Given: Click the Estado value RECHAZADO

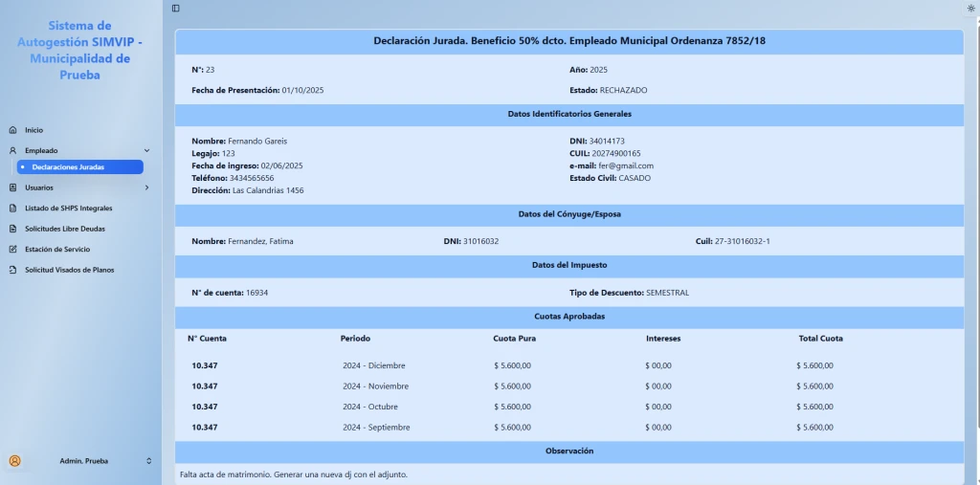Looking at the screenshot, I should point(623,90).
